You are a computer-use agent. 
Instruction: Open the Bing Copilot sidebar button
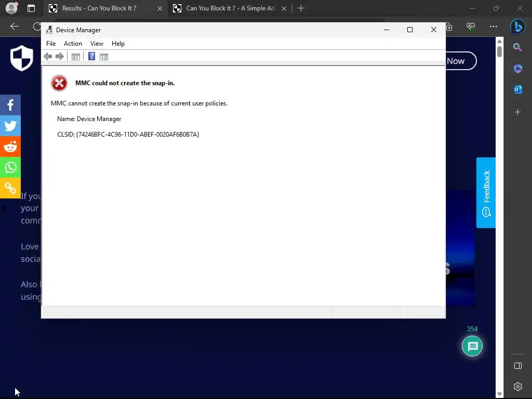tap(518, 26)
